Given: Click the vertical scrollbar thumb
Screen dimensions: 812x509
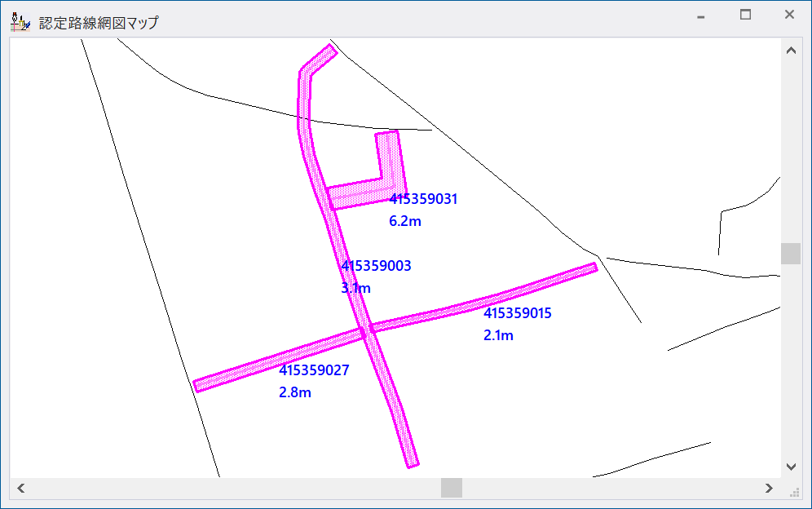Looking at the screenshot, I should point(791,254).
